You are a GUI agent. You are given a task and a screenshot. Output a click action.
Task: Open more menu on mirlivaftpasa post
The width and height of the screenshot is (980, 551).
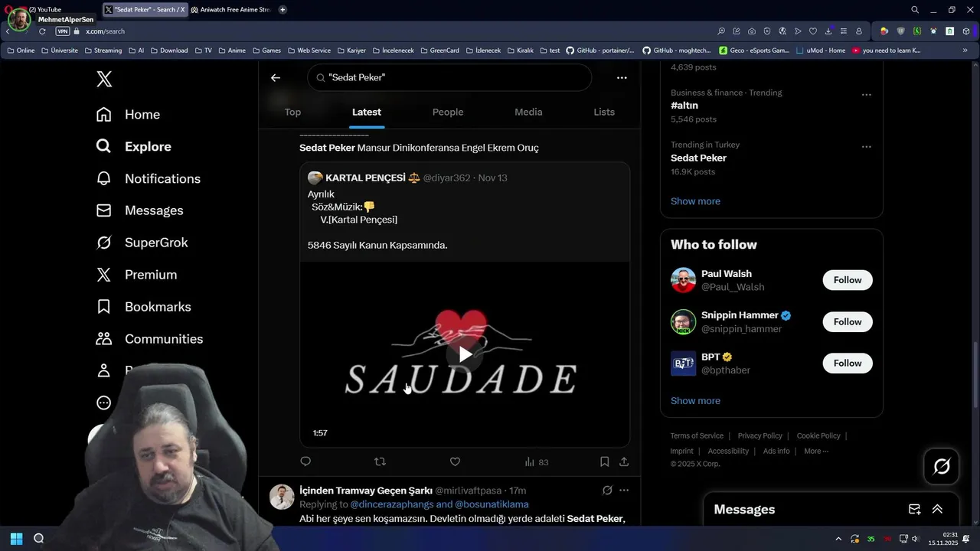tap(624, 490)
